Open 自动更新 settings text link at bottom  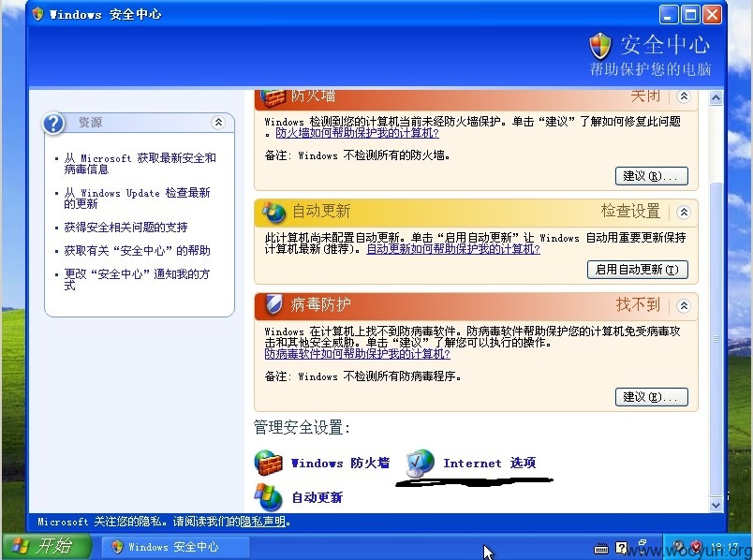[317, 497]
